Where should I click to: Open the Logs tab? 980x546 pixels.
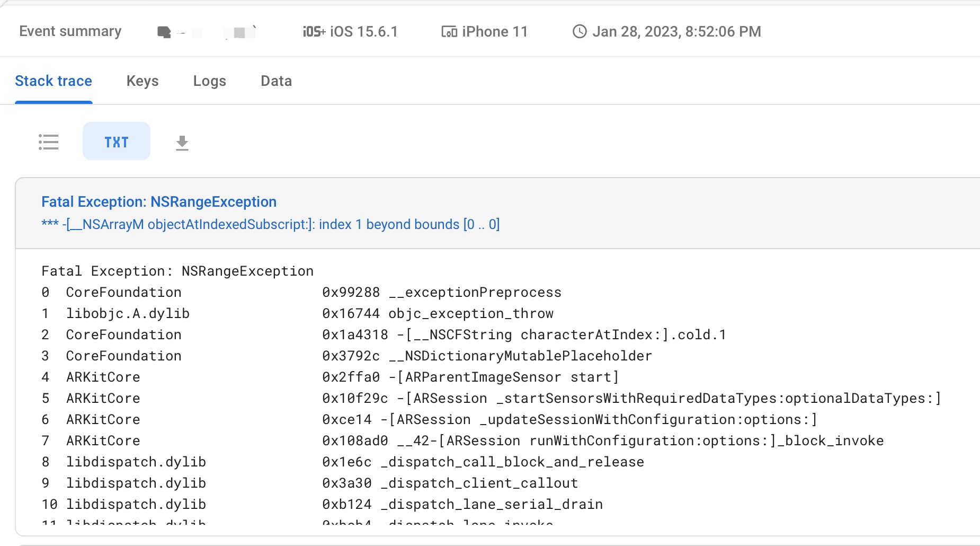(209, 81)
